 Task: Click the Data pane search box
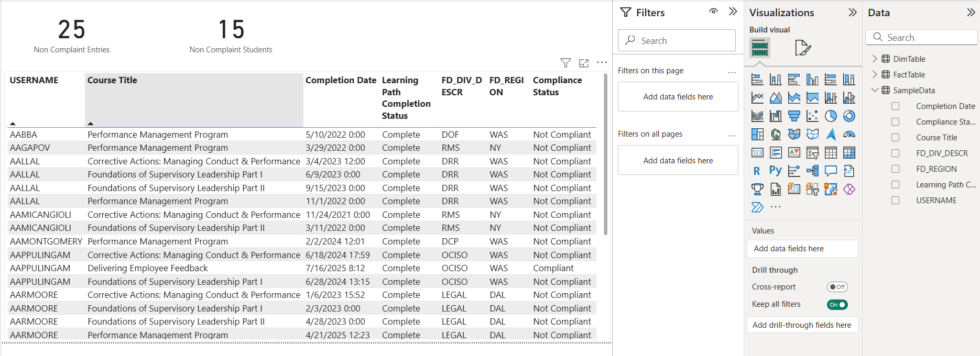[x=921, y=37]
